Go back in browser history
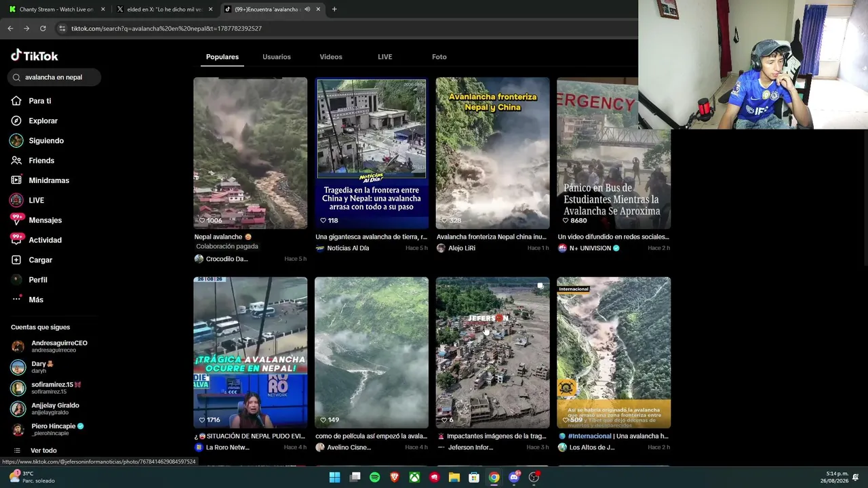The width and height of the screenshot is (868, 488). tap(10, 28)
